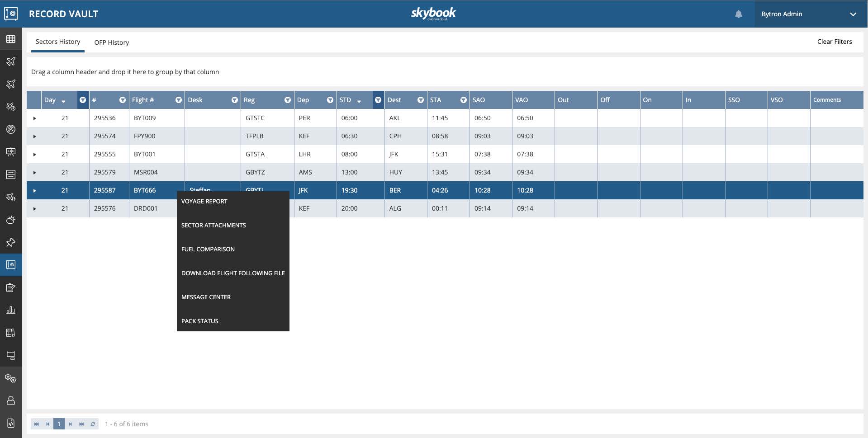Click the STD column sort arrow
The image size is (868, 438).
click(x=359, y=101)
